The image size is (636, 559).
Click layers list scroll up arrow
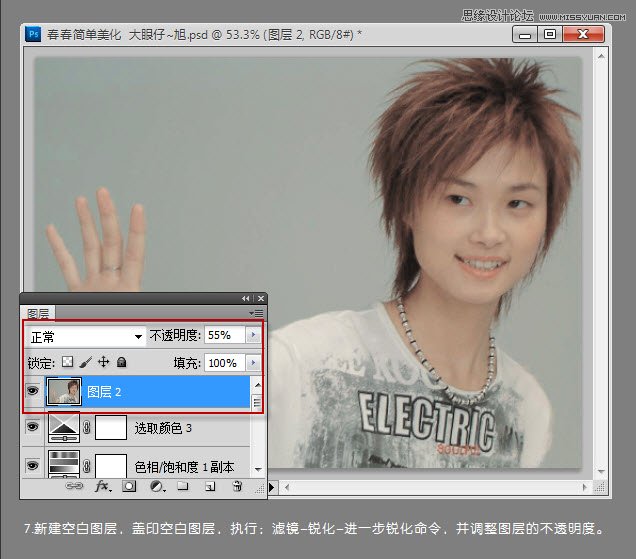[258, 384]
